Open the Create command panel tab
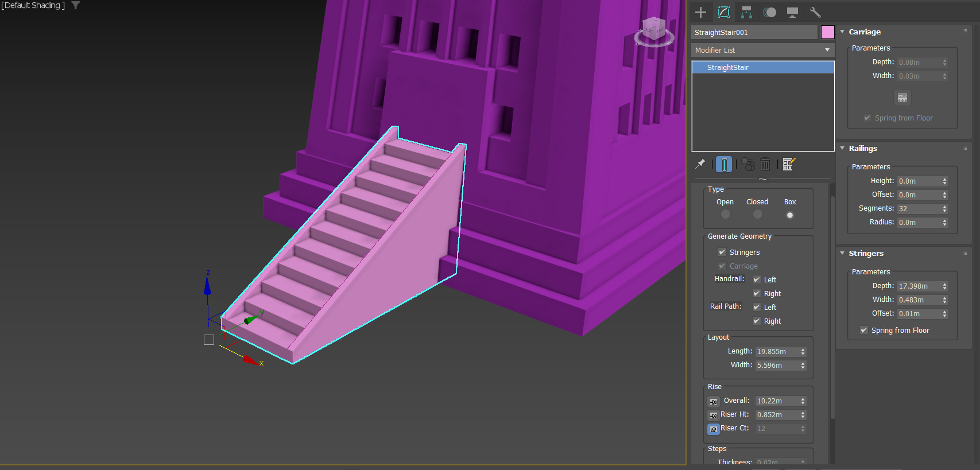The height and width of the screenshot is (470, 980). pyautogui.click(x=700, y=12)
